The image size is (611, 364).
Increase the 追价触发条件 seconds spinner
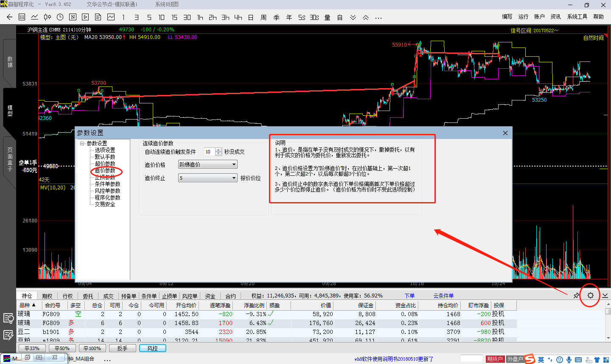(218, 150)
